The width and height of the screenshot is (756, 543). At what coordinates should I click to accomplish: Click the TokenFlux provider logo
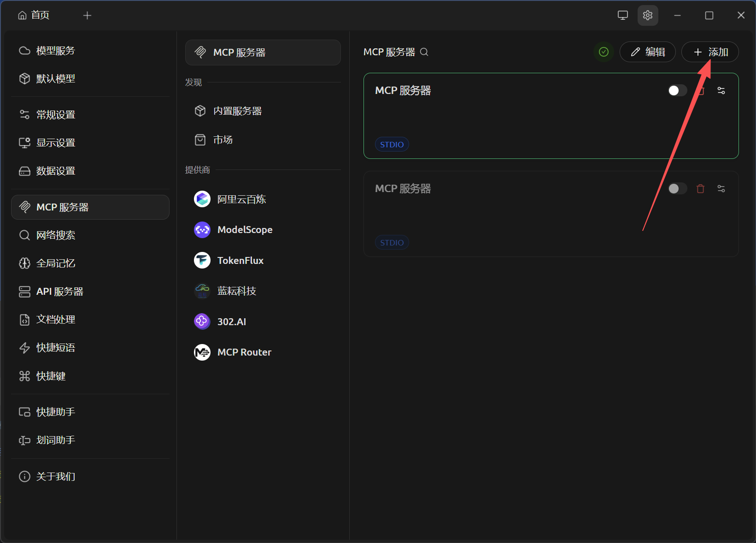pos(202,261)
